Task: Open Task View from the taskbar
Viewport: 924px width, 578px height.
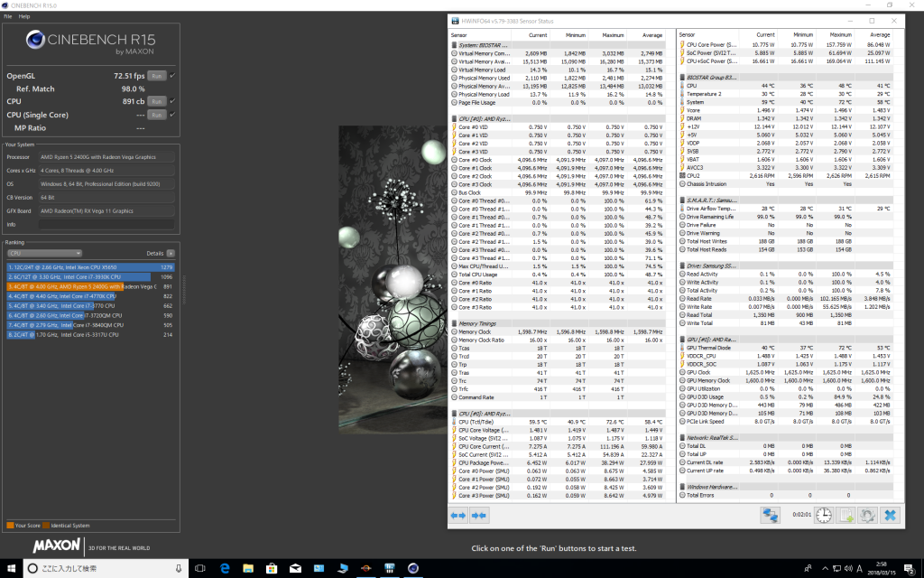Action: 200,569
